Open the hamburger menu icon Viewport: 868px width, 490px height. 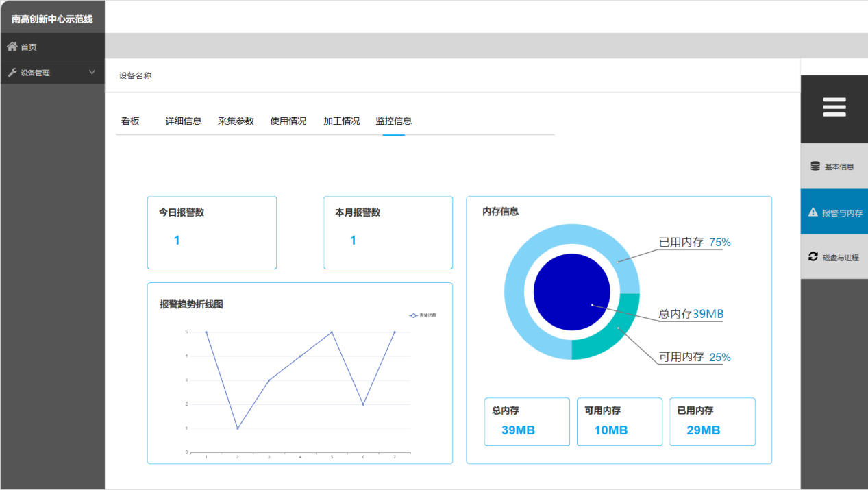click(x=834, y=108)
